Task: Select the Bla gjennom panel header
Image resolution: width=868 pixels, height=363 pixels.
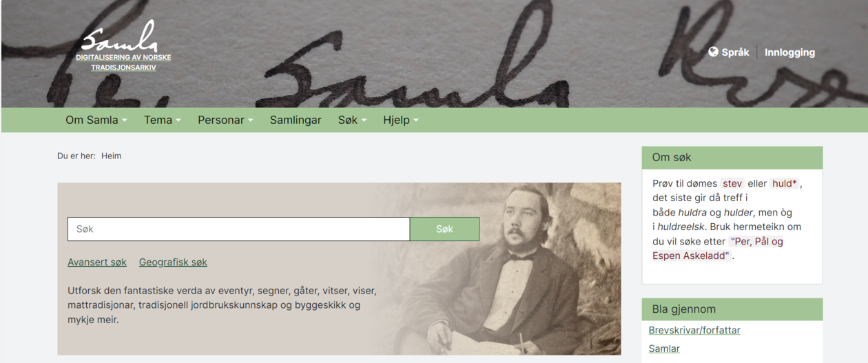Action: point(732,309)
